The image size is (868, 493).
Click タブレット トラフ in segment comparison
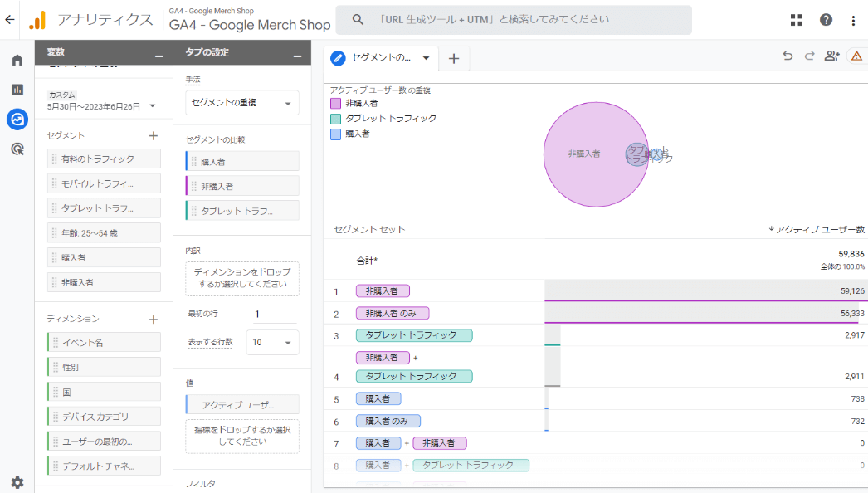[x=242, y=211]
